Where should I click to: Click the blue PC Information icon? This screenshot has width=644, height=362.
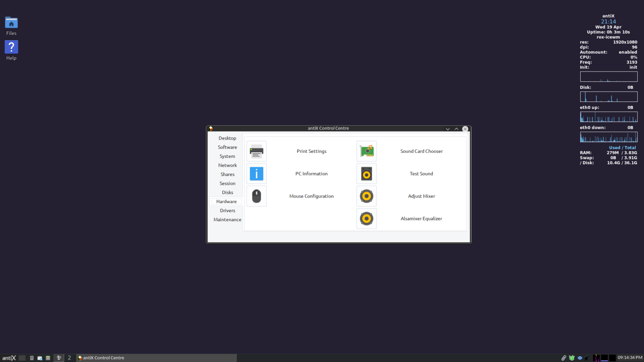pos(256,173)
